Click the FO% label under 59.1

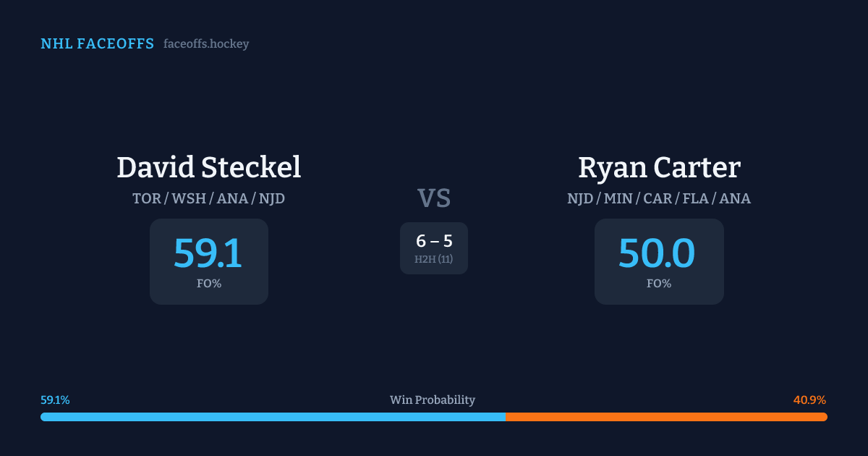[x=209, y=284]
